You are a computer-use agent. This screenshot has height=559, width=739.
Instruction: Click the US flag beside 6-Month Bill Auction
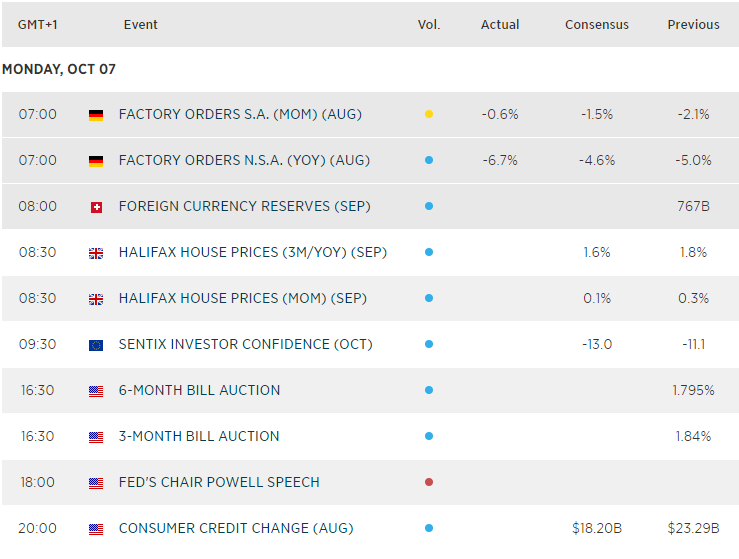pyautogui.click(x=96, y=391)
